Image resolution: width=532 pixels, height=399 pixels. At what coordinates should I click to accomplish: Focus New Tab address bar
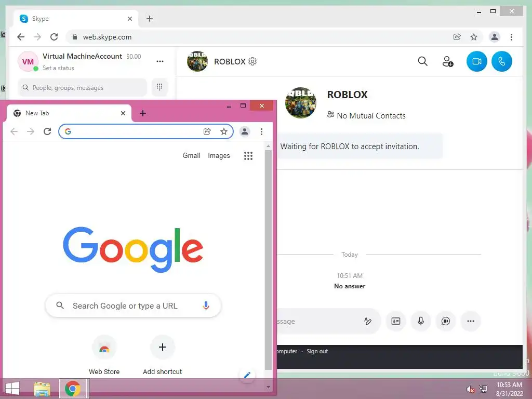pos(146,131)
